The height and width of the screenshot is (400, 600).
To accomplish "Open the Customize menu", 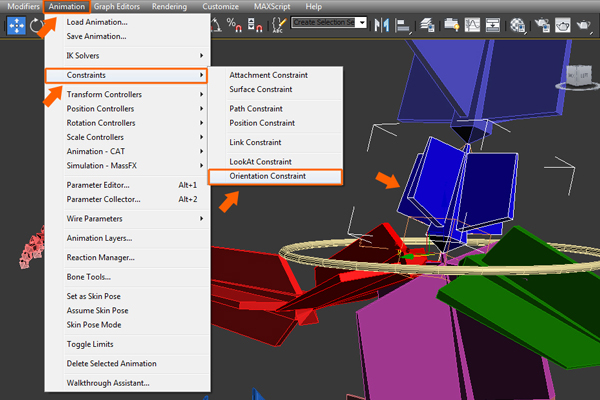I will click(220, 7).
